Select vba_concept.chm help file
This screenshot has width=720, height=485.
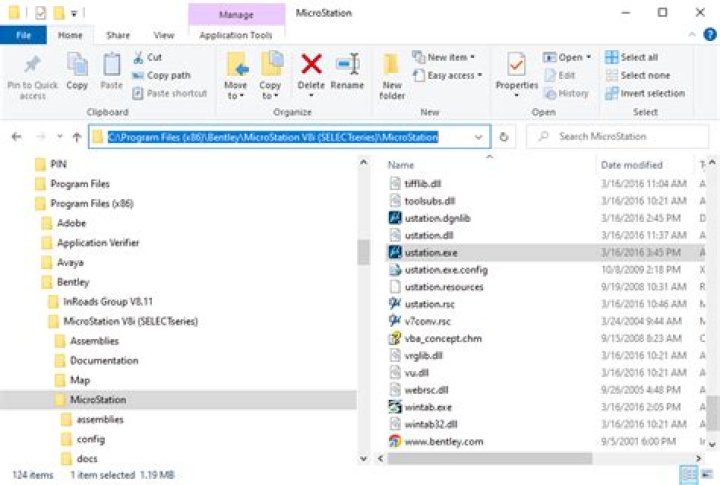(435, 338)
